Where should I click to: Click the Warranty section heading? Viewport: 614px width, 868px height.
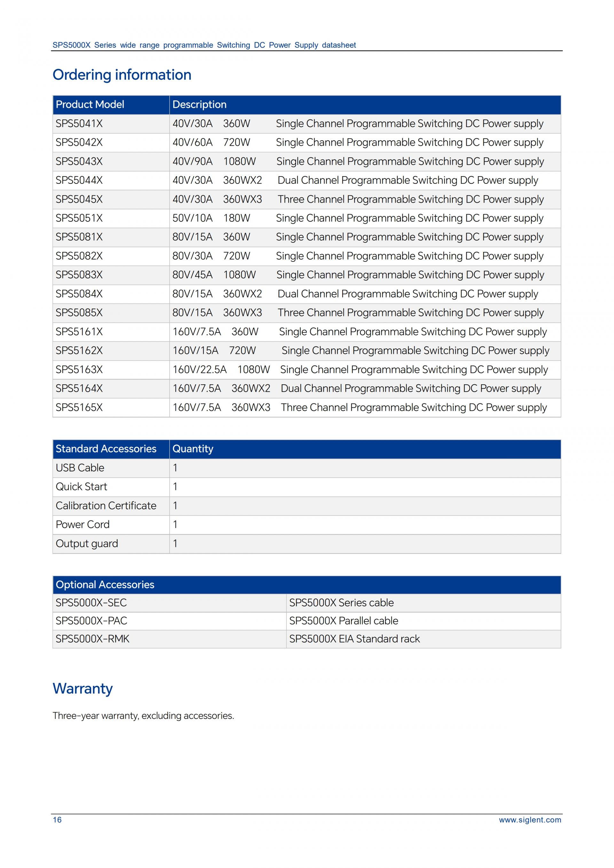(83, 688)
